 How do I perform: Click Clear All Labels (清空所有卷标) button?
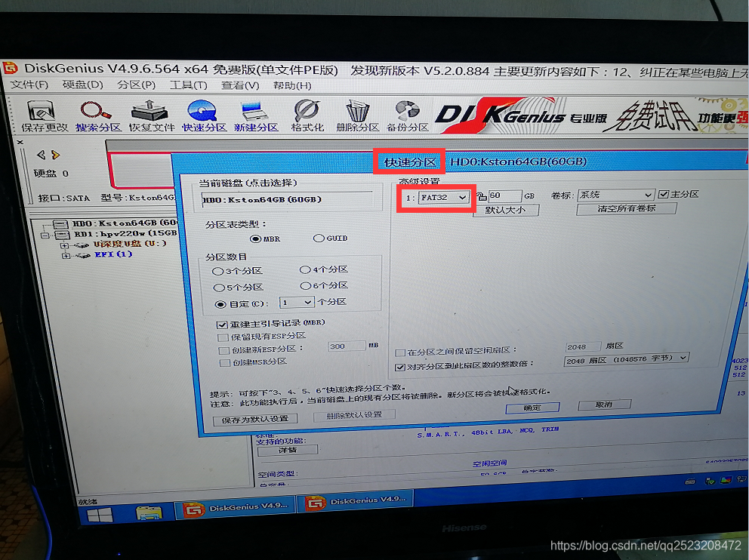(x=626, y=208)
